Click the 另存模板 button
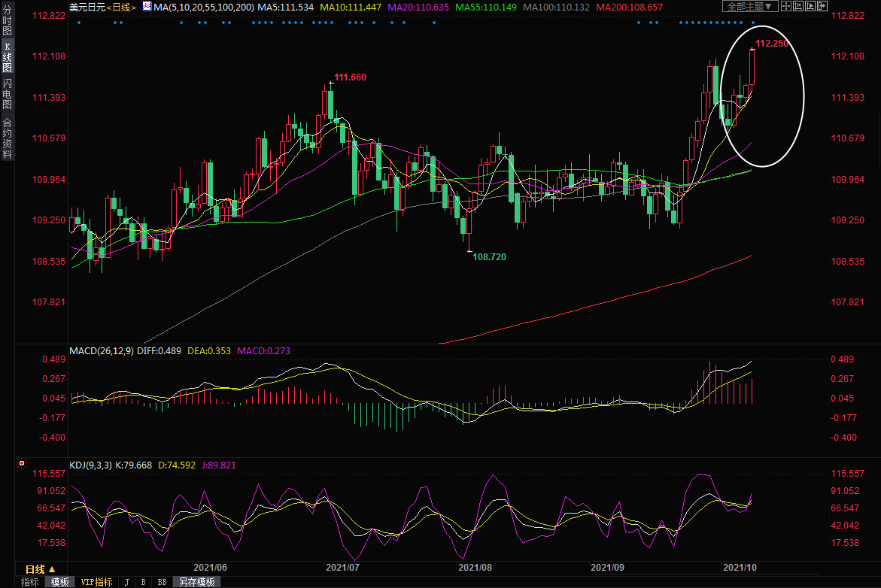The height and width of the screenshot is (588, 881). (197, 582)
